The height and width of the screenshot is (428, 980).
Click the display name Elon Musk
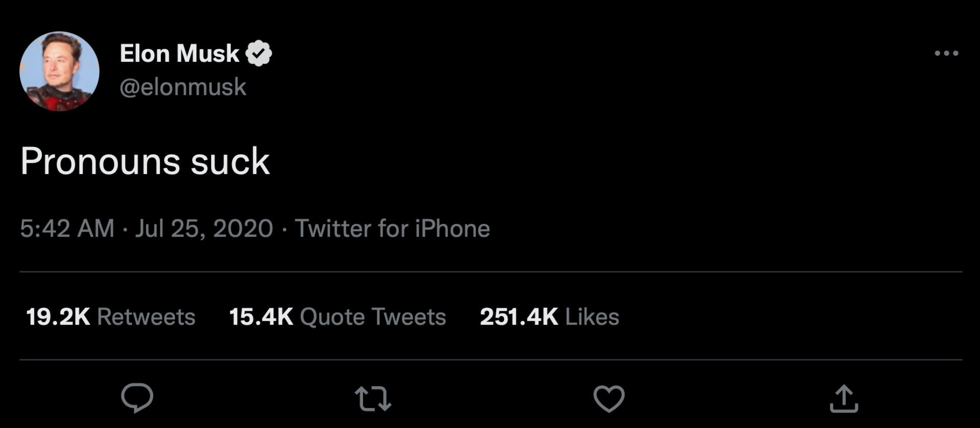[x=179, y=53]
